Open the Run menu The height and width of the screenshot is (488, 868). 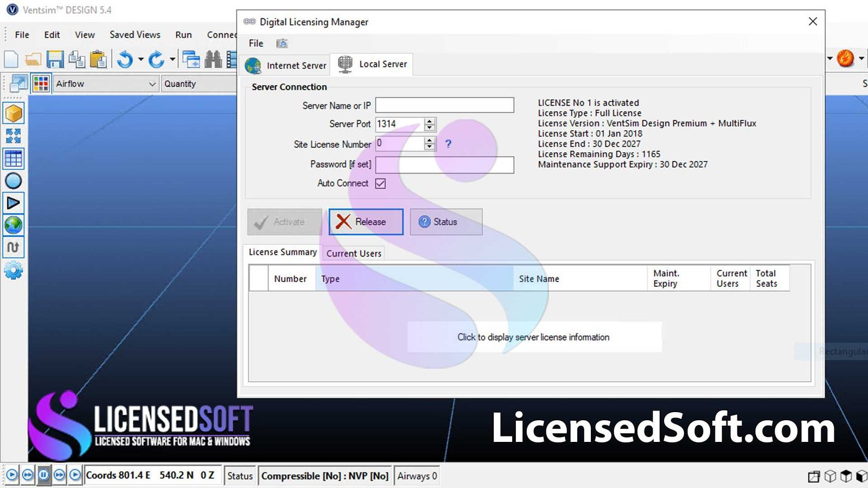pos(183,35)
